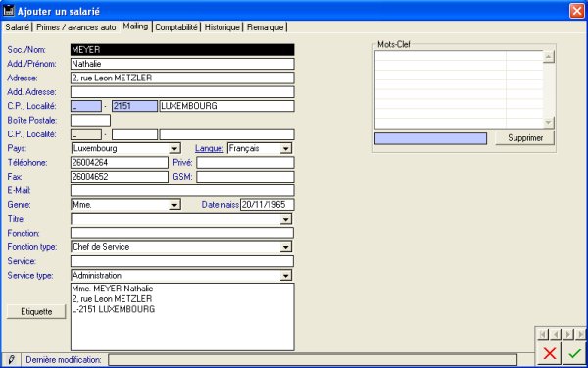The width and height of the screenshot is (588, 368).
Task: Click the Etiquette button
Action: pyautogui.click(x=36, y=312)
